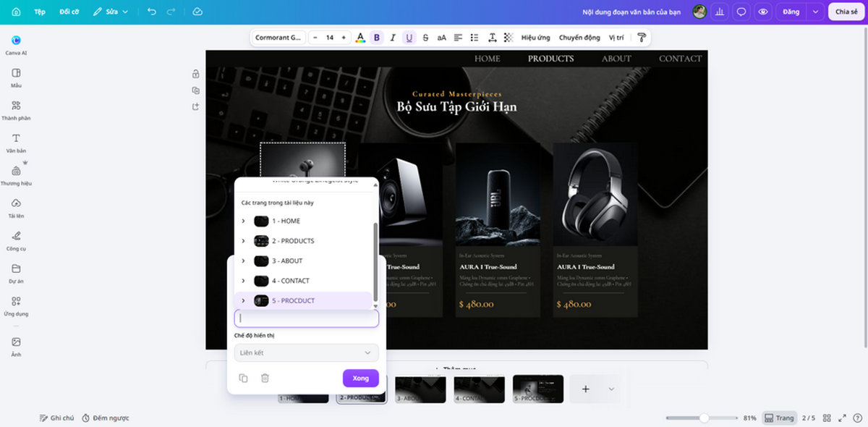Open Dự án projects panel
The width and height of the screenshot is (868, 427).
16,273
